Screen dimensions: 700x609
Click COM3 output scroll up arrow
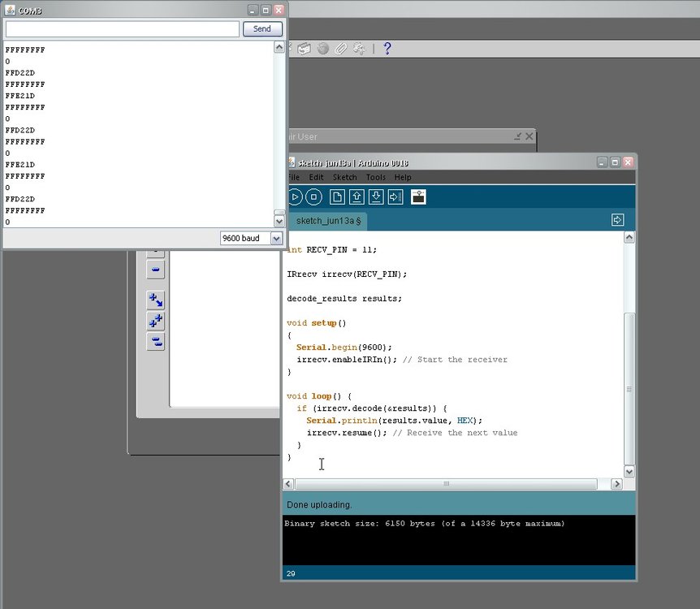tap(279, 47)
